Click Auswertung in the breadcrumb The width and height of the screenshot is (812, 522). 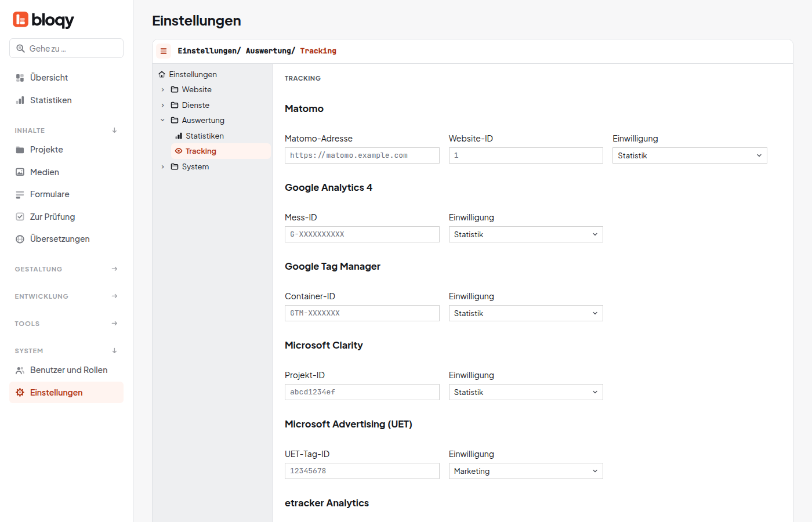point(268,51)
